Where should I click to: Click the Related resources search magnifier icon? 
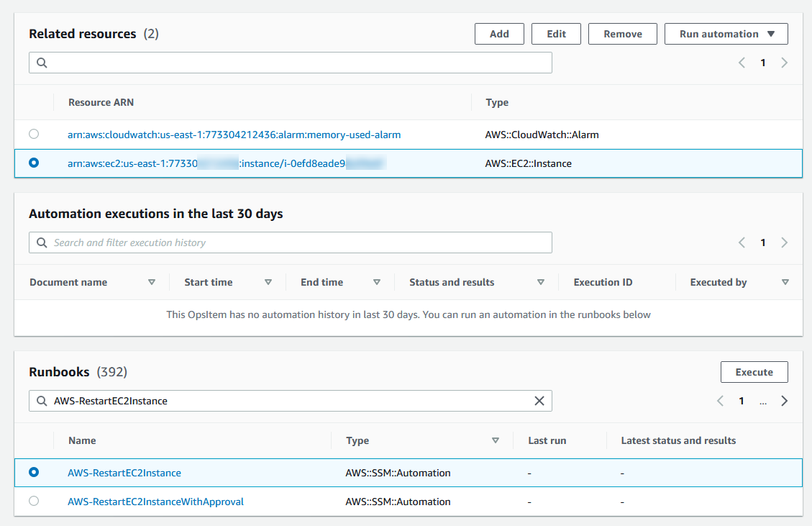coord(42,63)
